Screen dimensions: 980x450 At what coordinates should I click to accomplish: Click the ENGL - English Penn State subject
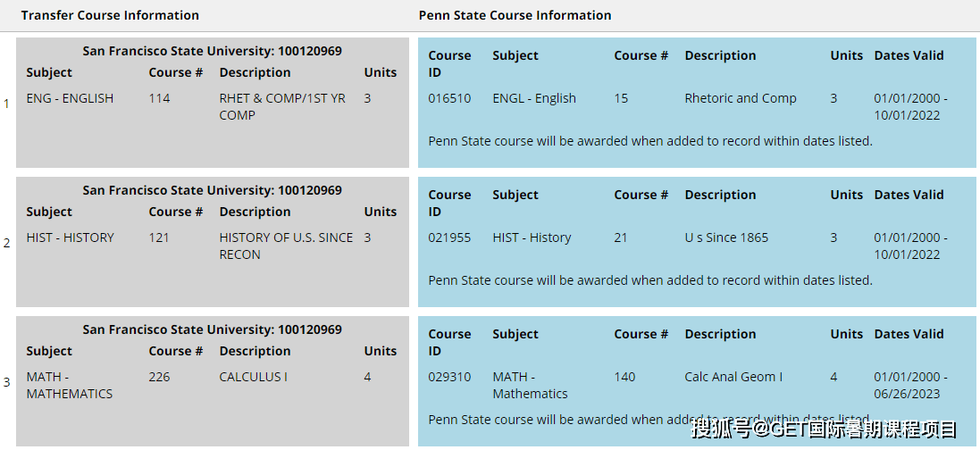point(534,98)
